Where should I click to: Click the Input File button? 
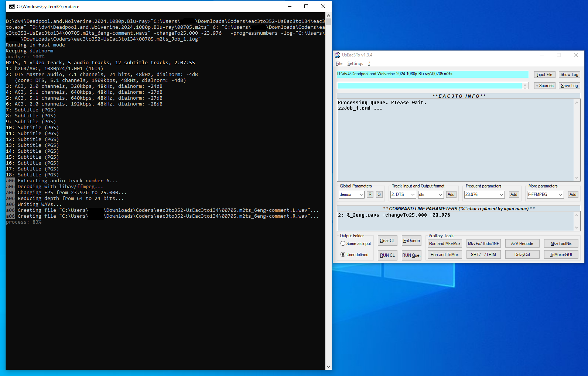[x=544, y=75]
